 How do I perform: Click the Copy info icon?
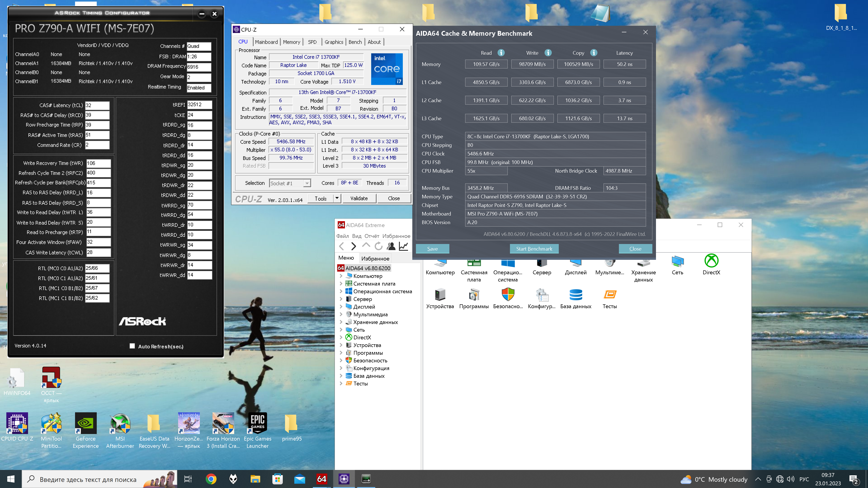594,53
